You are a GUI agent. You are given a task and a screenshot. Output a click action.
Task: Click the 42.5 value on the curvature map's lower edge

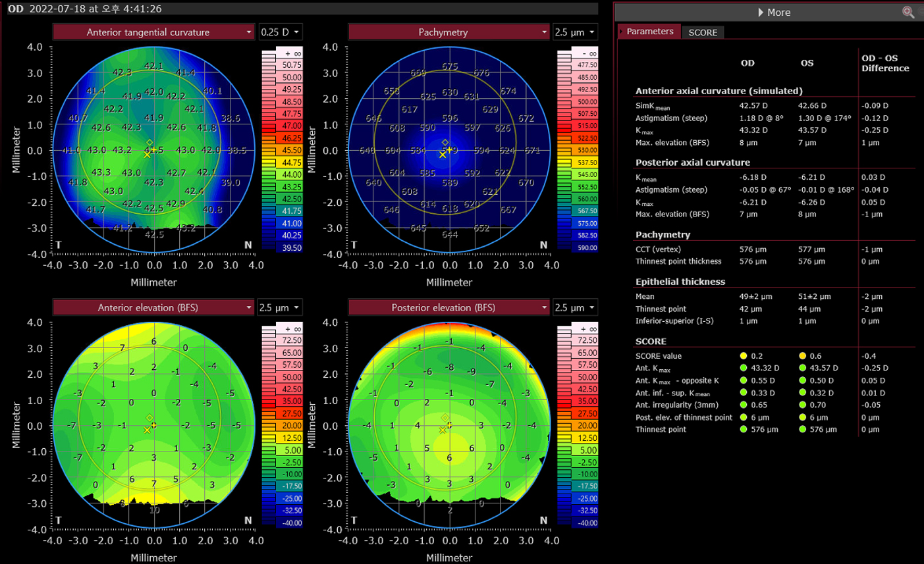[154, 234]
